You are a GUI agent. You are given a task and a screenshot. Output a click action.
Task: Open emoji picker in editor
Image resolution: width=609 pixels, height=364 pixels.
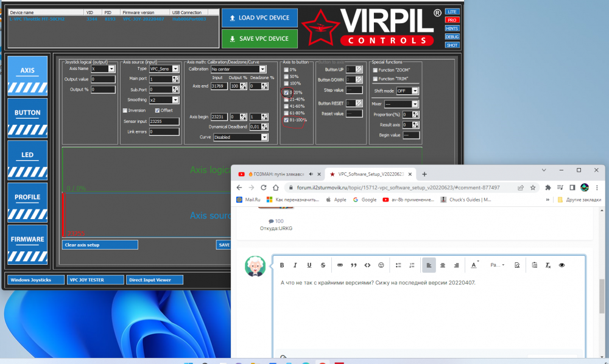pyautogui.click(x=381, y=265)
